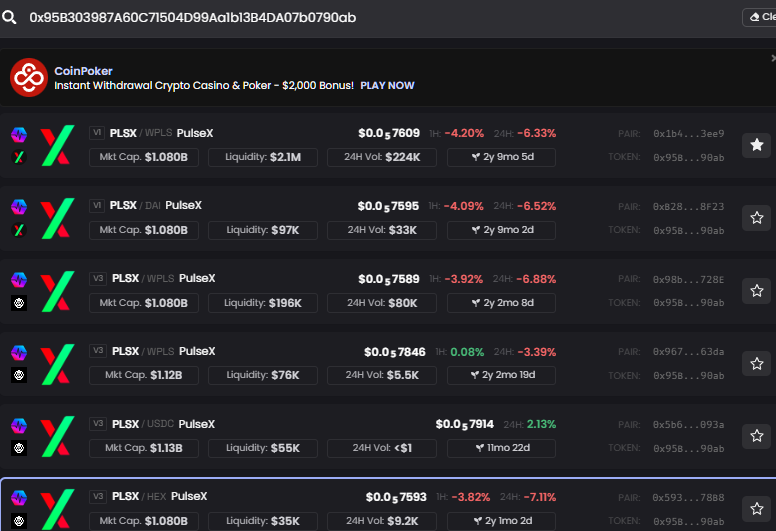Click liquidity value $97K

click(285, 230)
